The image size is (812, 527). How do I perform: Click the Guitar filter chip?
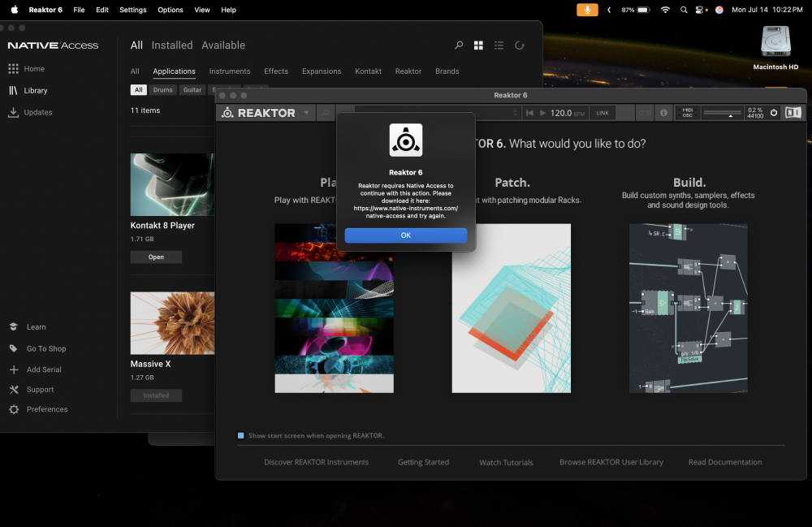tap(192, 90)
